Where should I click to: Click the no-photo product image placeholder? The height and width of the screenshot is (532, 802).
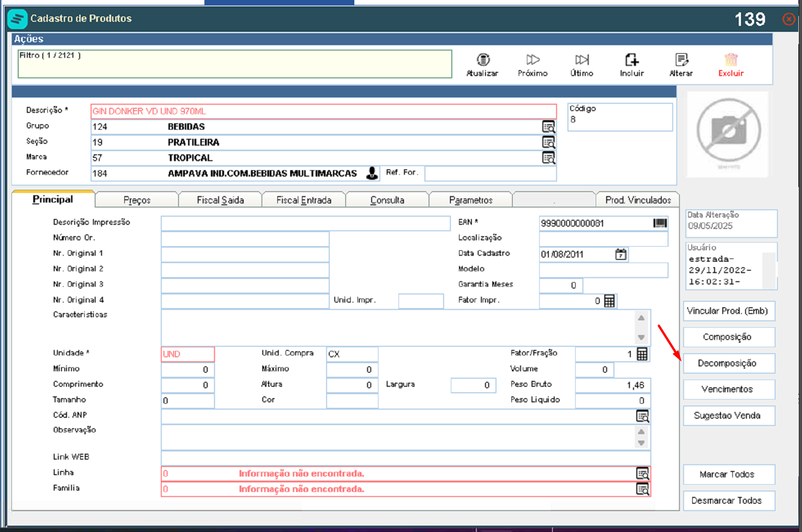coord(729,134)
